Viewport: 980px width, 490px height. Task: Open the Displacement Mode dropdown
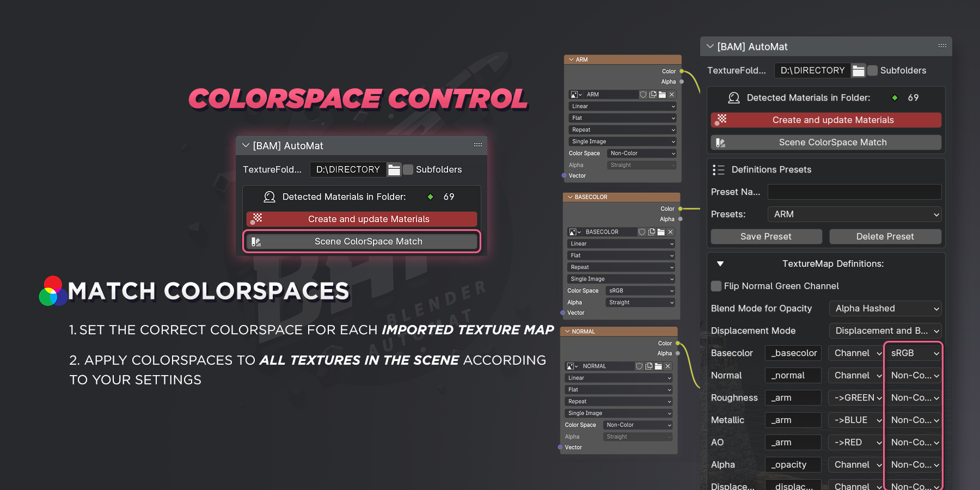pyautogui.click(x=885, y=331)
